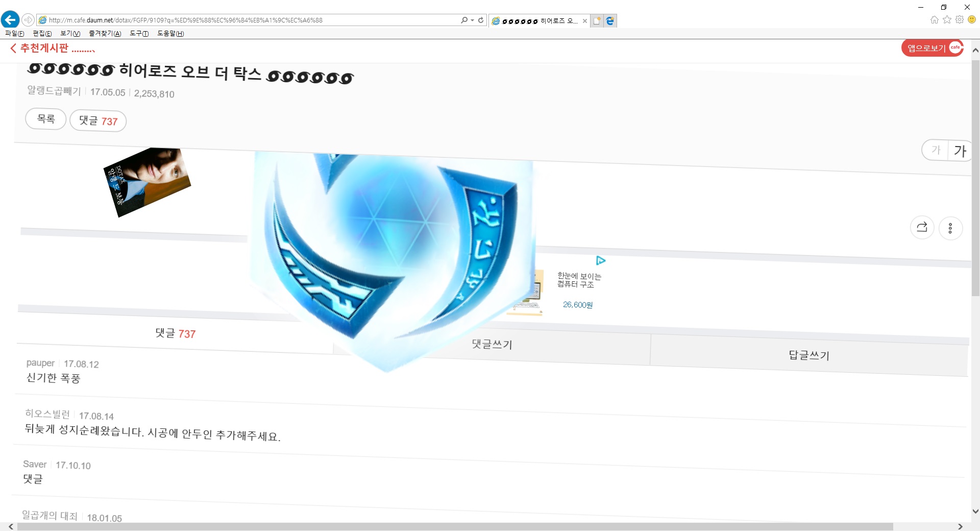Open the address bar dropdown arrow
This screenshot has height=531, width=980.
pos(472,20)
